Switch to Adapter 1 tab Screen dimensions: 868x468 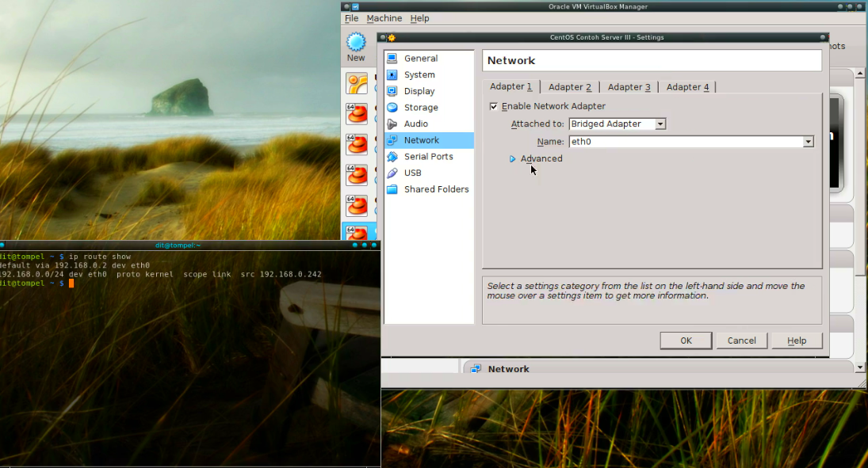[x=510, y=86]
